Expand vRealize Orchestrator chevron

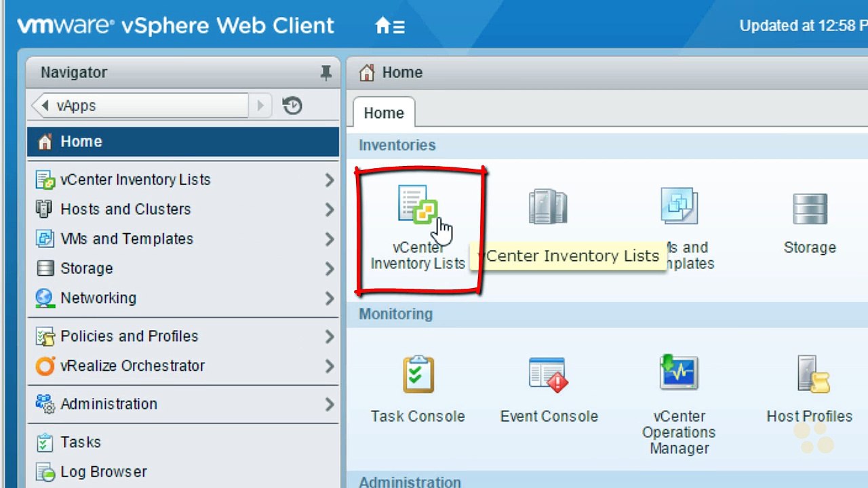330,366
